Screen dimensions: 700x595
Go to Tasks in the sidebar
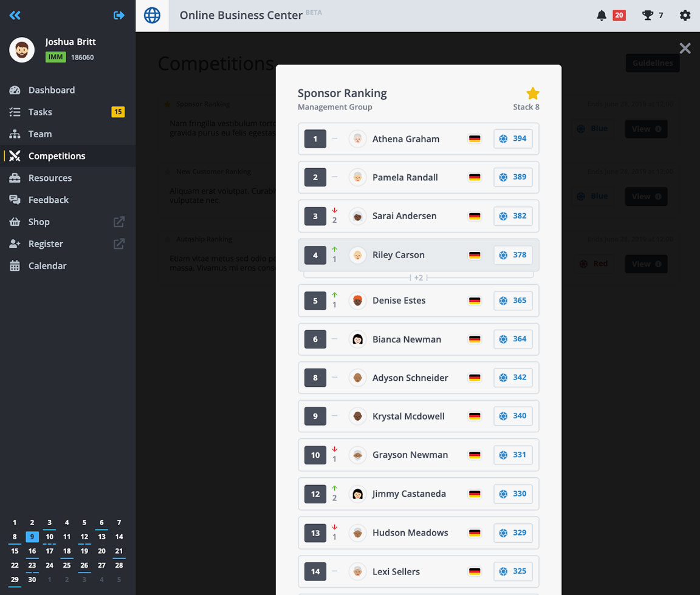pos(40,112)
